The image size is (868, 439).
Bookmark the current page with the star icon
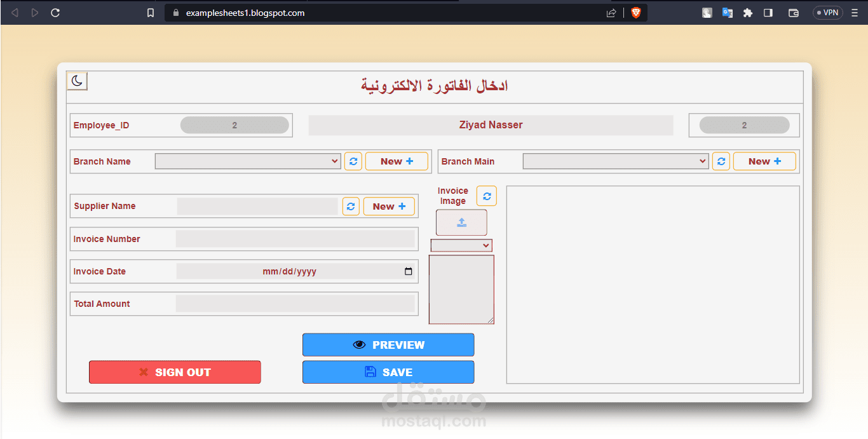150,12
